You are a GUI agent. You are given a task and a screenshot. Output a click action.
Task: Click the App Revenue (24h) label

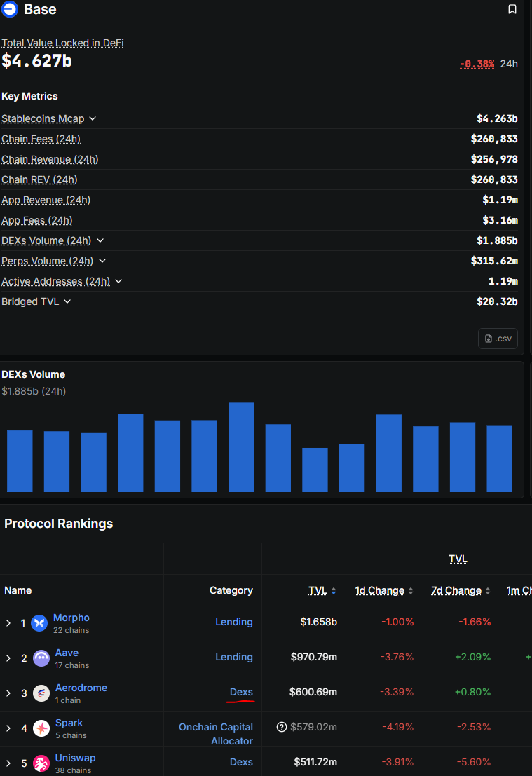tap(46, 200)
